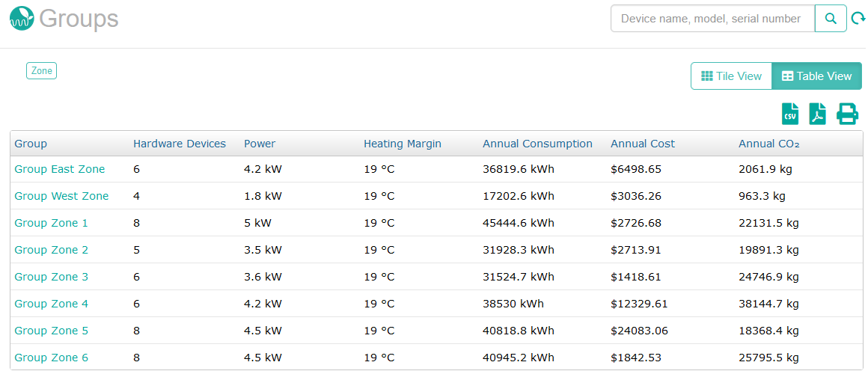Sort by Hardware Devices column

[x=180, y=144]
